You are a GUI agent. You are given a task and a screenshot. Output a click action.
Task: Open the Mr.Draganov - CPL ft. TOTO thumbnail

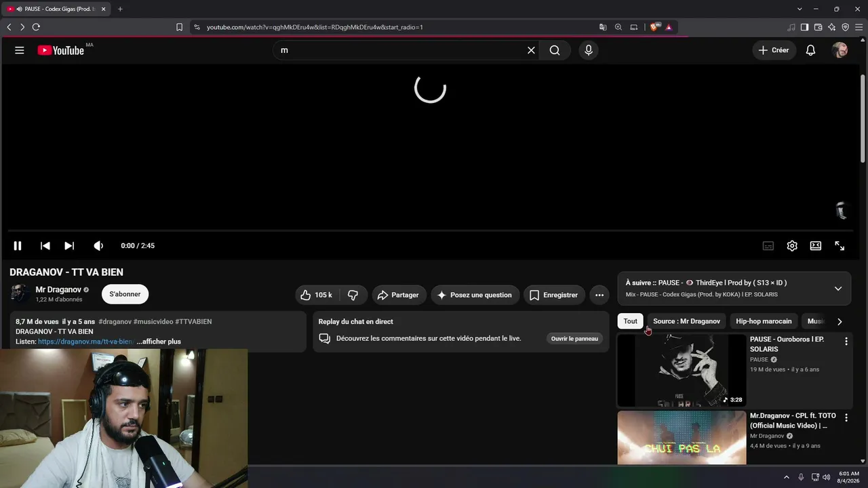click(682, 438)
